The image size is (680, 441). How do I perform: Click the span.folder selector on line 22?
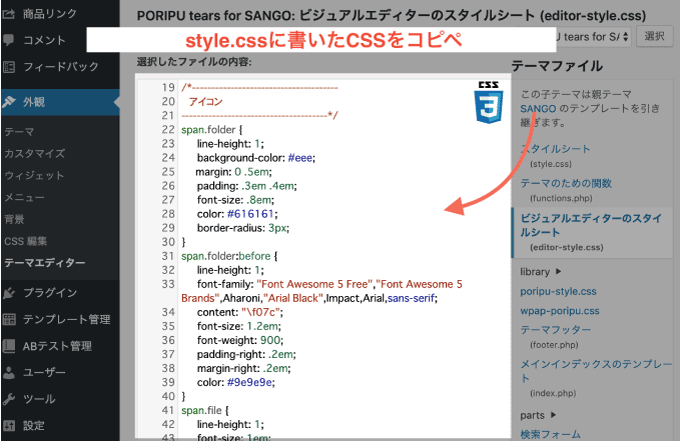coord(208,130)
